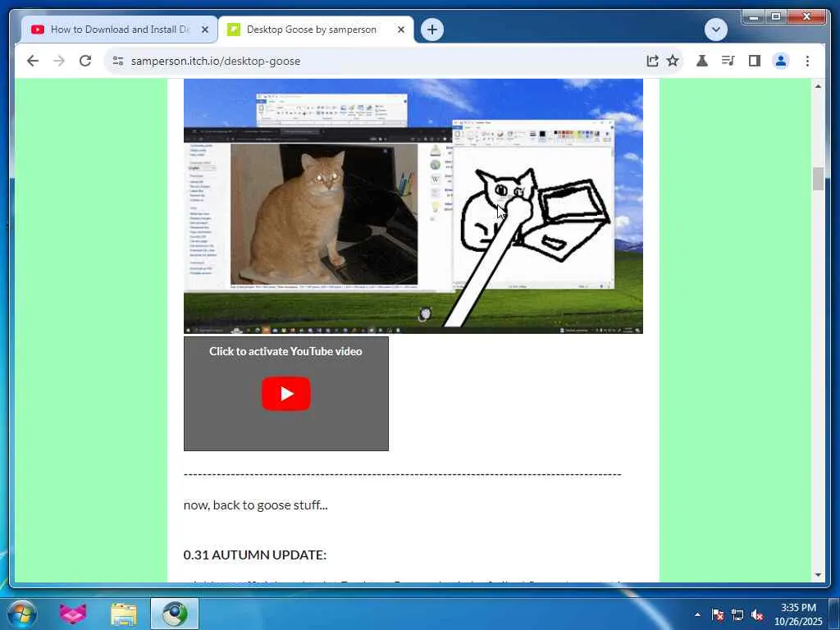Viewport: 840px width, 630px height.
Task: Click '0.31 AUTUMN UPDATE:' heading
Action: (254, 555)
